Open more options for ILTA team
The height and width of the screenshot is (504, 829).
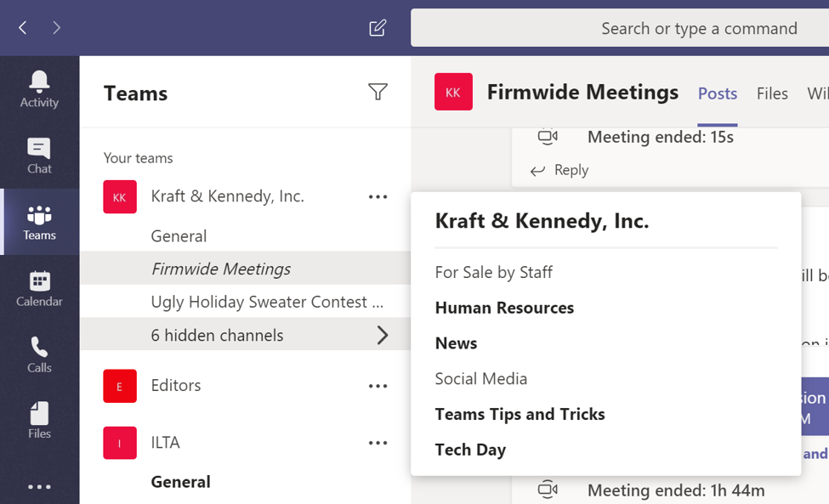click(378, 443)
